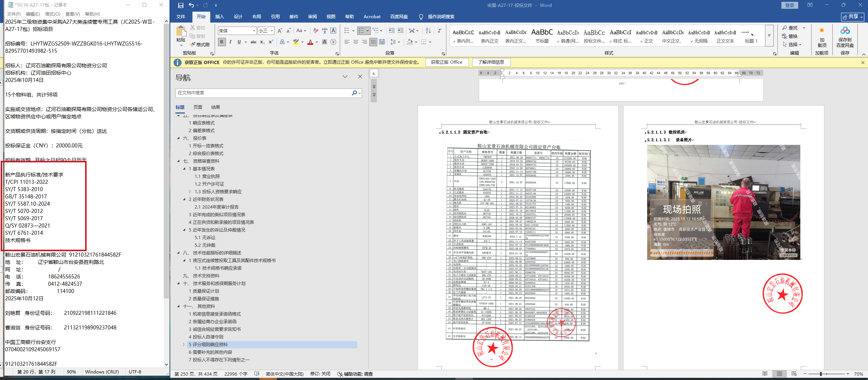Show or hide paragraph marks
Image resolution: width=868 pixels, height=380 pixels.
439,31
